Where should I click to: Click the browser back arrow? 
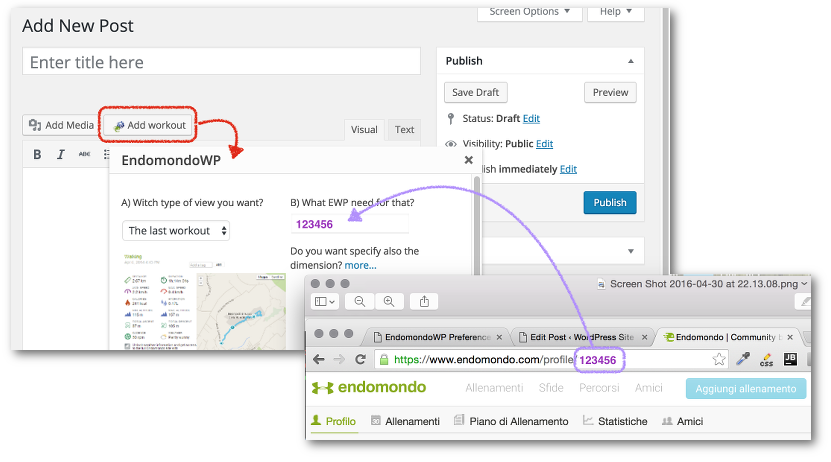click(x=319, y=360)
